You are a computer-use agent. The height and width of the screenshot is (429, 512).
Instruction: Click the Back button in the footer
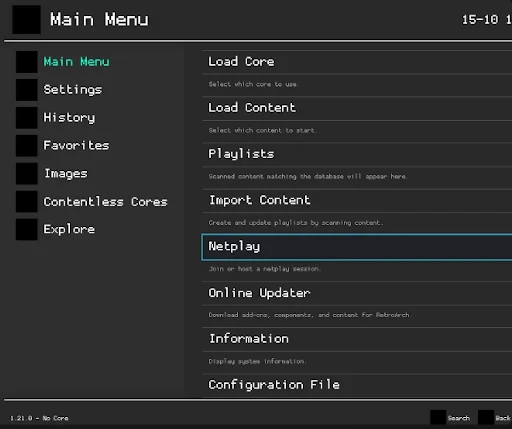tap(495, 418)
